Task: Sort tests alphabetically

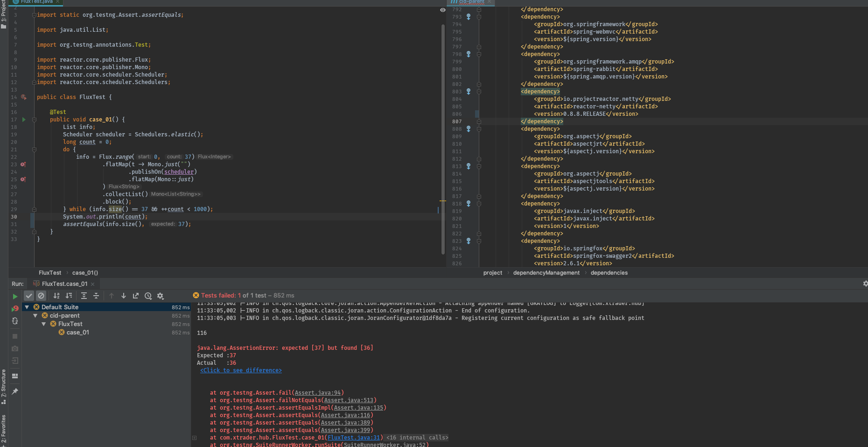Action: 56,296
